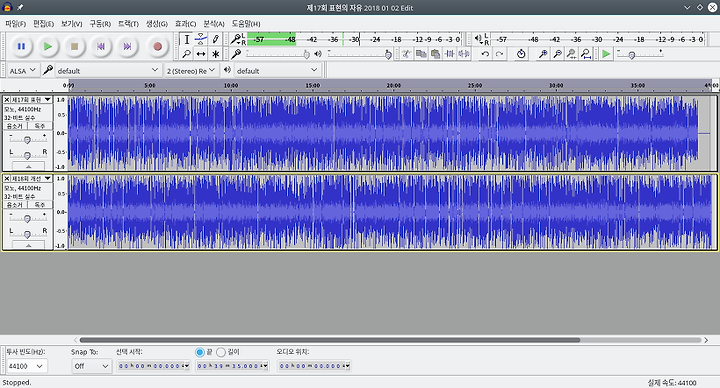Open the 트랙(T) menu
720x388 pixels.
point(128,23)
